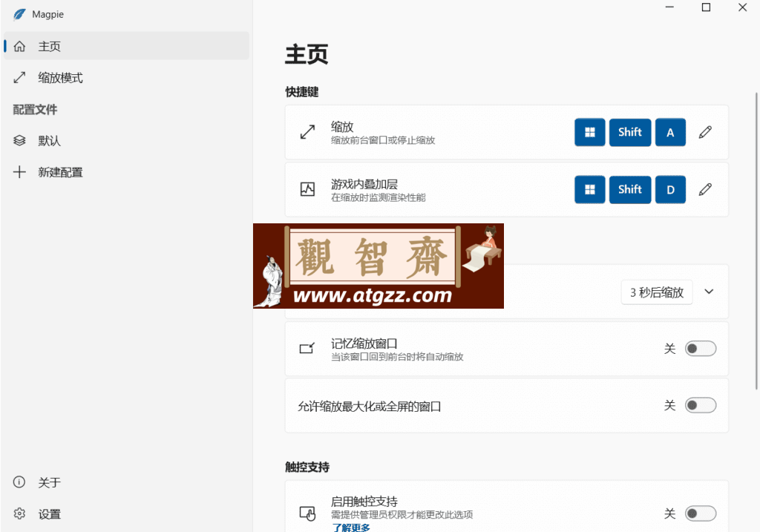Click the gear icon beside 设置
The width and height of the screenshot is (760, 532).
pos(19,513)
